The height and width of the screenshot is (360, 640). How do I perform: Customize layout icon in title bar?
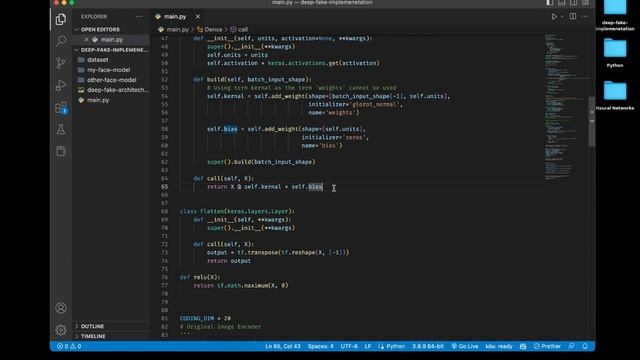(x=585, y=2)
